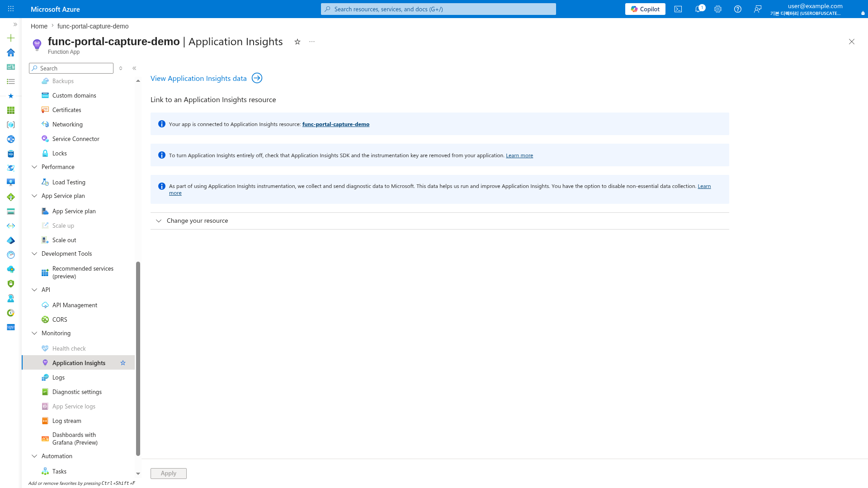Click View Application Insights data link
The height and width of the screenshot is (488, 868).
coord(198,78)
